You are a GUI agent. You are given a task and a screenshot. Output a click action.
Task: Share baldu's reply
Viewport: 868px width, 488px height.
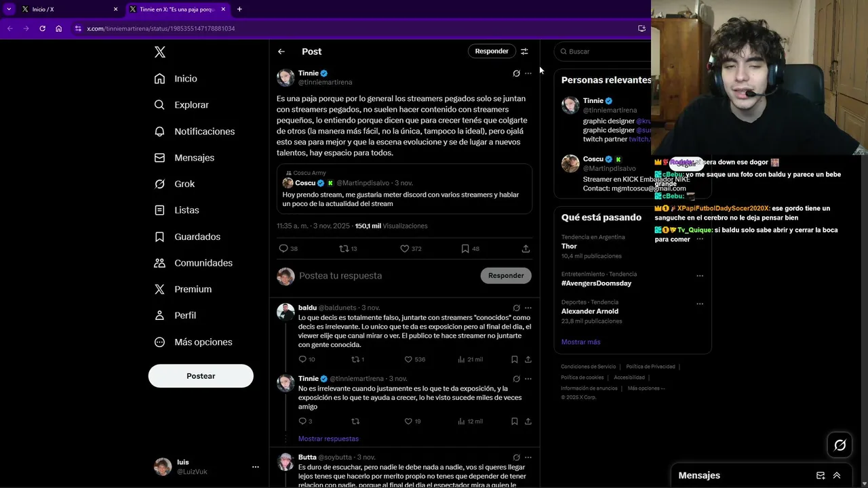point(528,359)
